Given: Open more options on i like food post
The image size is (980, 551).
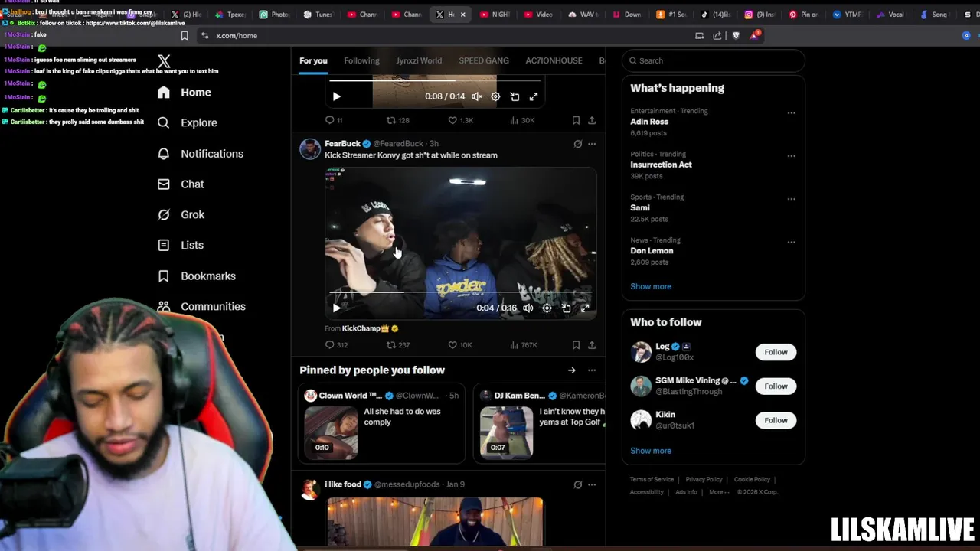Looking at the screenshot, I should pyautogui.click(x=592, y=484).
